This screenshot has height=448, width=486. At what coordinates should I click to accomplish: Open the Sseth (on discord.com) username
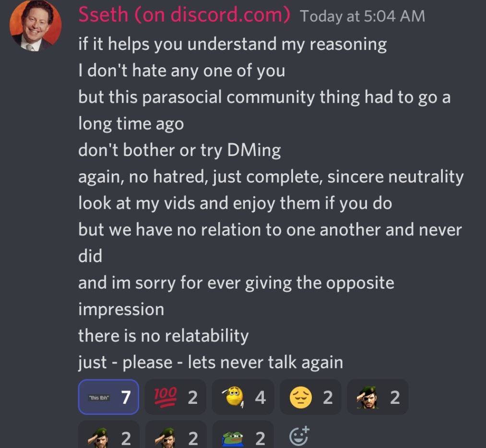coord(184,14)
